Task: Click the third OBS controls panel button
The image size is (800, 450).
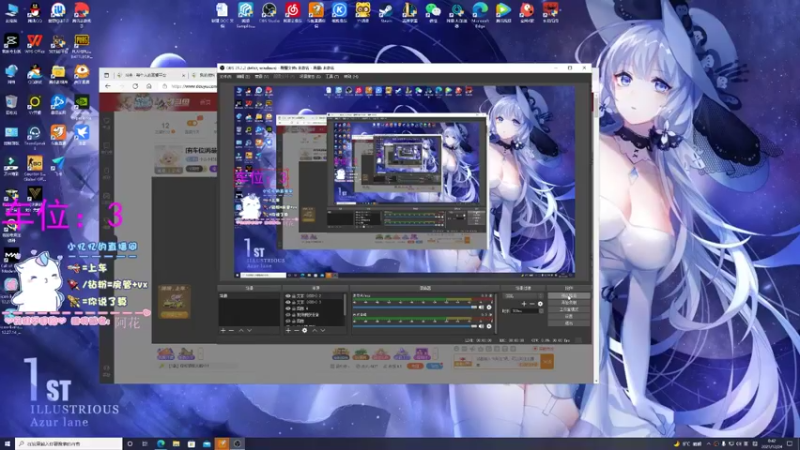Action: tap(569, 309)
